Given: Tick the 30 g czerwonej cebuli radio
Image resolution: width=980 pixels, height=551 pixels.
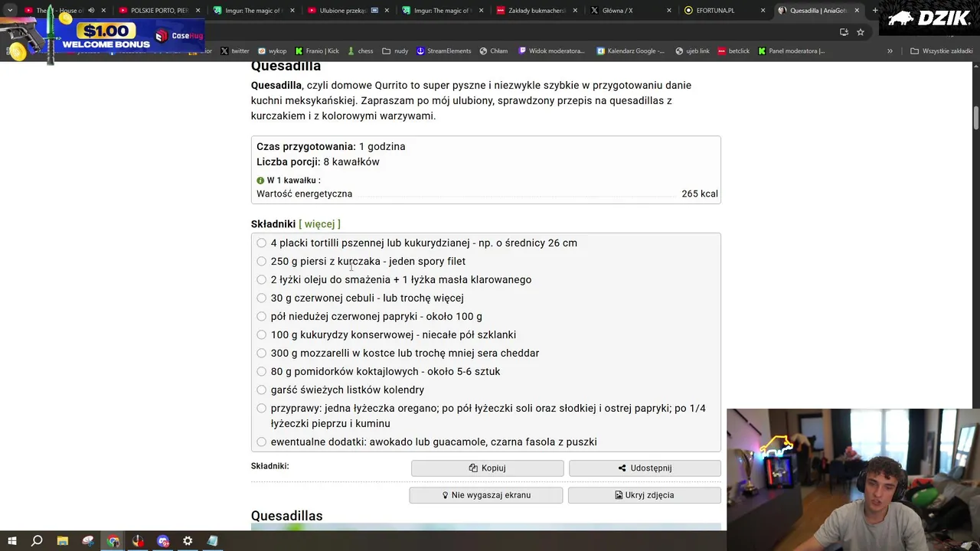Looking at the screenshot, I should point(262,298).
